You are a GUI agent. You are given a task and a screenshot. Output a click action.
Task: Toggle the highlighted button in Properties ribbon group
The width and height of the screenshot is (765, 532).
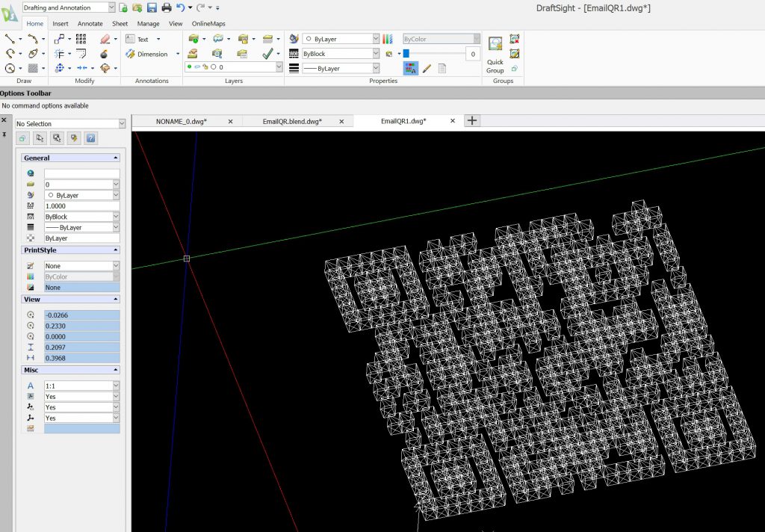(x=411, y=68)
